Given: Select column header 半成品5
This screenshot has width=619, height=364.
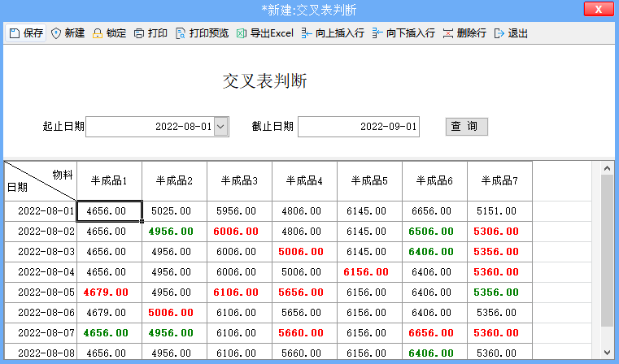Looking at the screenshot, I should 369,181.
